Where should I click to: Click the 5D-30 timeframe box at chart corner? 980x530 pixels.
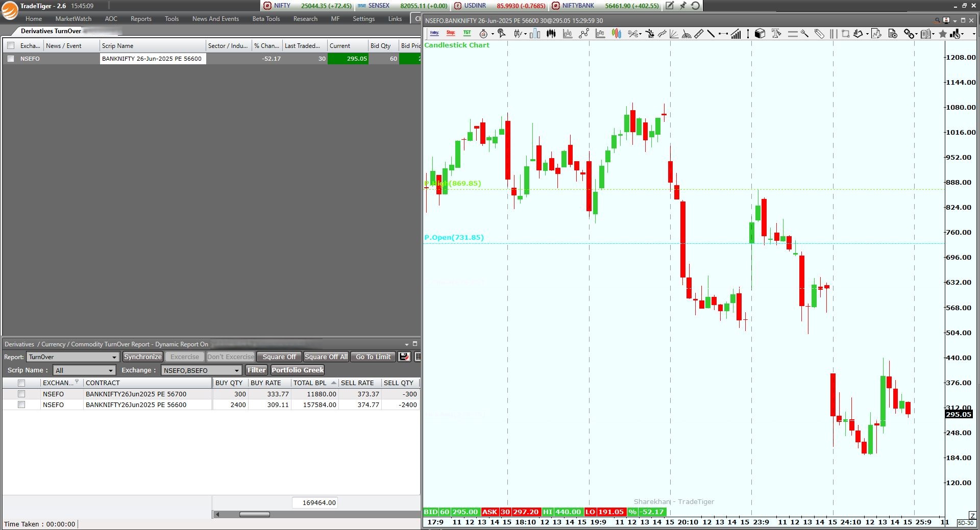coord(965,523)
